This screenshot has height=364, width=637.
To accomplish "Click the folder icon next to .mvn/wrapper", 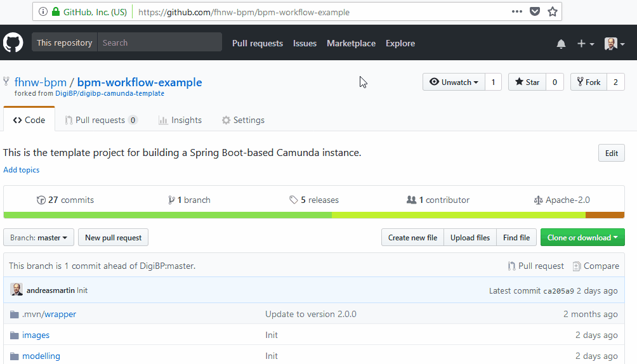I will pos(14,315).
